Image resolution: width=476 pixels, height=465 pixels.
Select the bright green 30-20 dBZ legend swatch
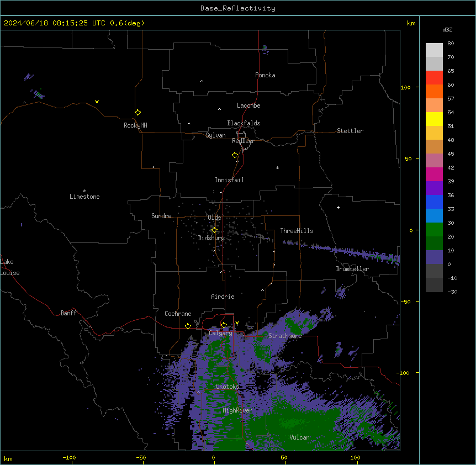[x=434, y=230]
